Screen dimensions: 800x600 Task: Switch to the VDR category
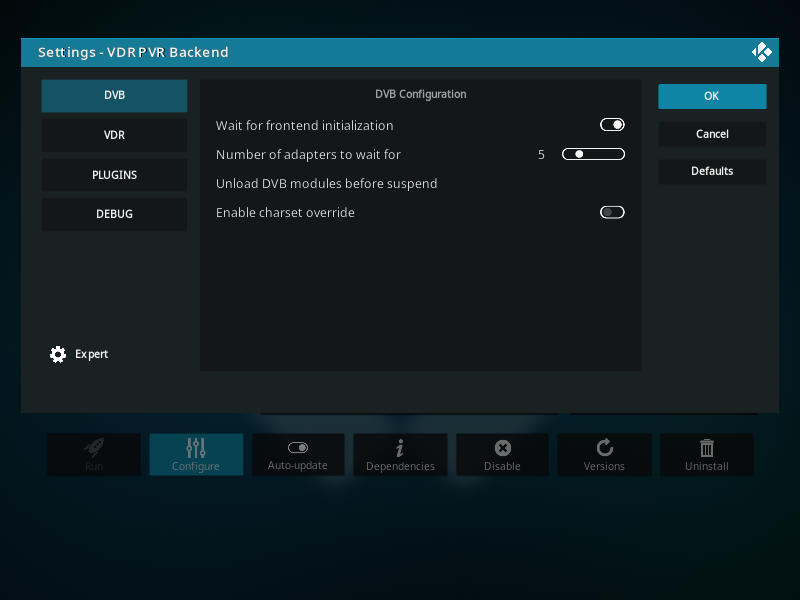pyautogui.click(x=114, y=135)
